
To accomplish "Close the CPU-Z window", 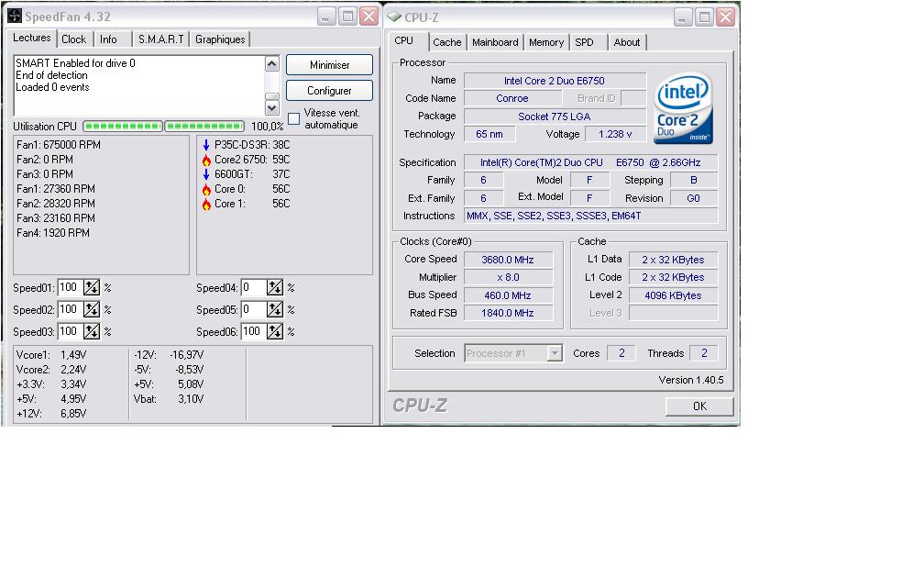I will pyautogui.click(x=725, y=17).
